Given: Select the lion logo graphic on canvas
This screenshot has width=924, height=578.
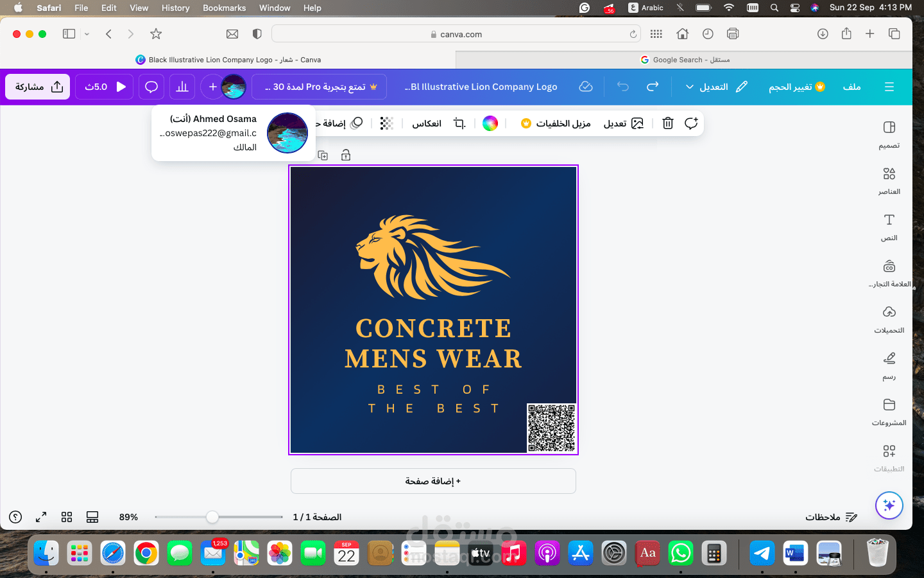Looking at the screenshot, I should [x=432, y=258].
